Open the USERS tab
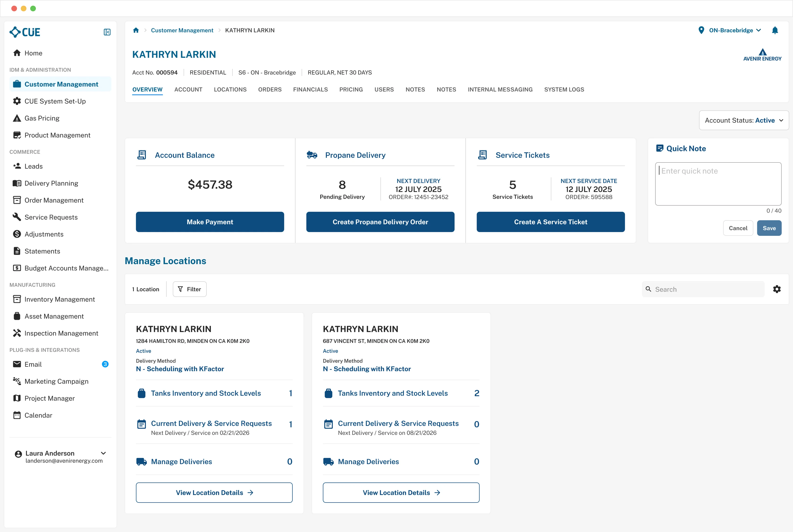 (x=384, y=90)
